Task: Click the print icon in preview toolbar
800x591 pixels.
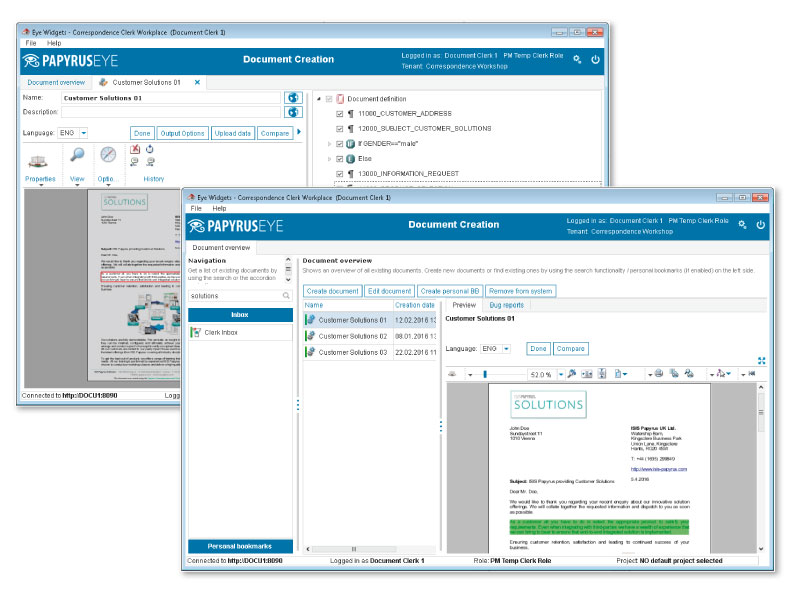Action: point(659,374)
